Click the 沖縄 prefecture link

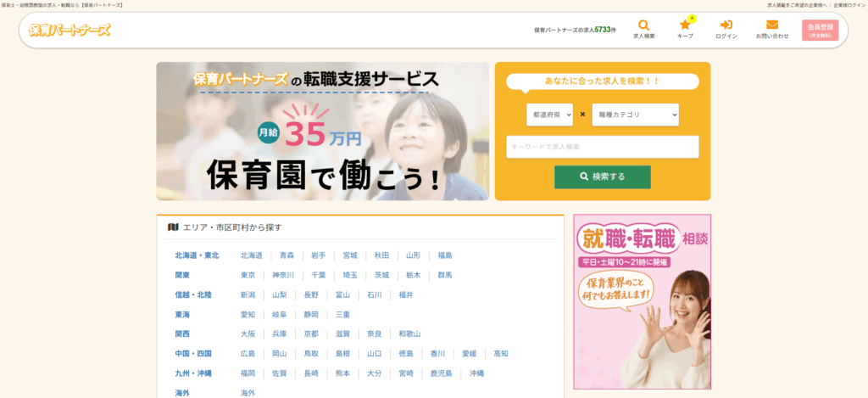click(476, 373)
